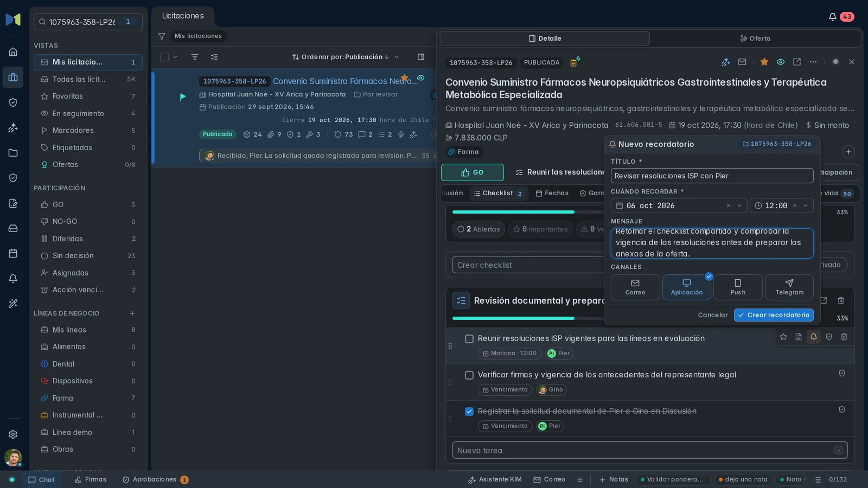Image resolution: width=868 pixels, height=488 pixels.
Task: Click the Crear recordatorio button
Action: click(x=774, y=315)
